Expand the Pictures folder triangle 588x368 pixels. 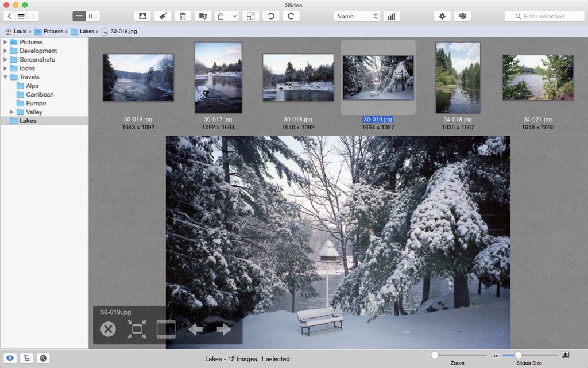click(5, 42)
